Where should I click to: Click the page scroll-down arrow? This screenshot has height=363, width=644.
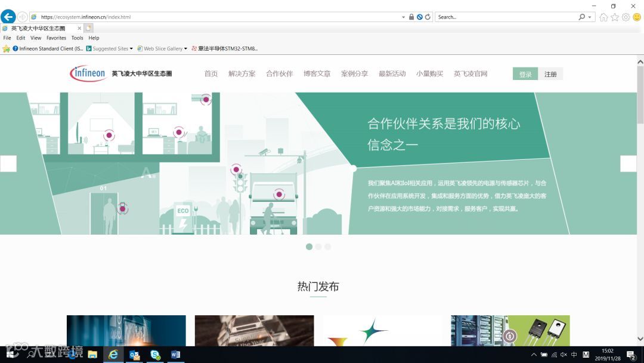(x=640, y=339)
